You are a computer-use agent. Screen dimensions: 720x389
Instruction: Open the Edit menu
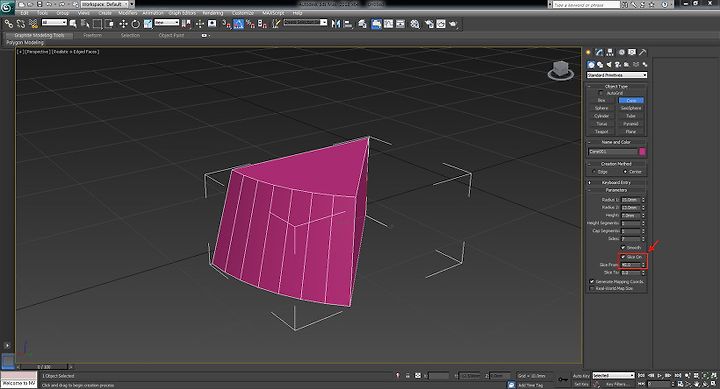(24, 13)
